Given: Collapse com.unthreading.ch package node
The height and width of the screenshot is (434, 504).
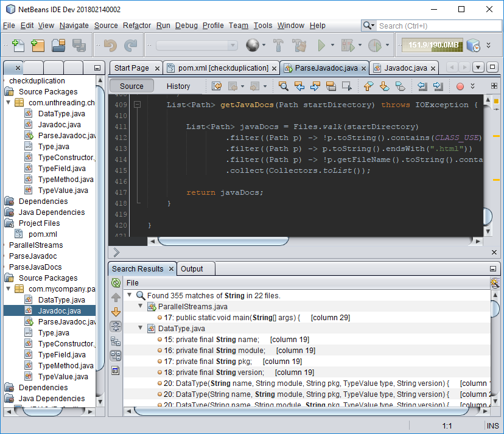Looking at the screenshot, I should pyautogui.click(x=9, y=102).
